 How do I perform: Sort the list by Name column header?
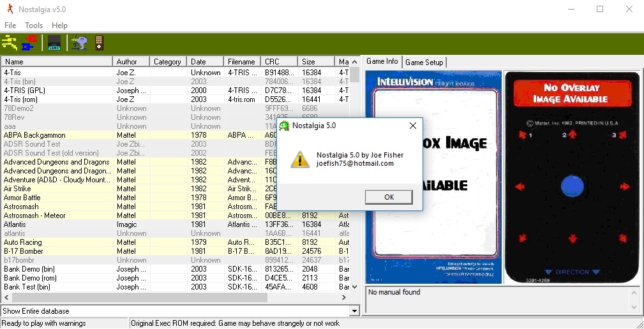[57, 62]
